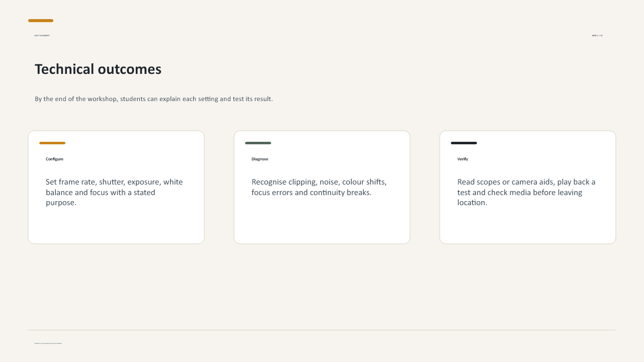
Task: Select the "Configure" card label
Action: (x=54, y=159)
